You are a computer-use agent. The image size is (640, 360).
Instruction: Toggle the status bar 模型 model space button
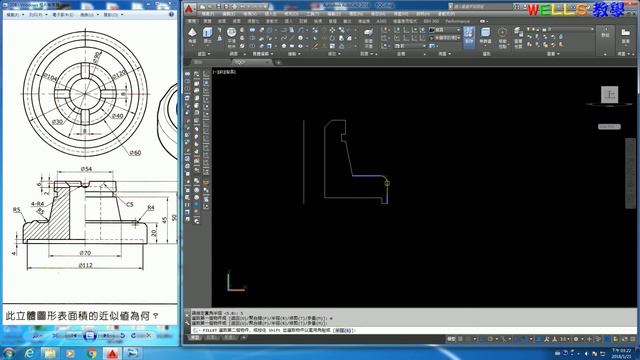(x=451, y=339)
